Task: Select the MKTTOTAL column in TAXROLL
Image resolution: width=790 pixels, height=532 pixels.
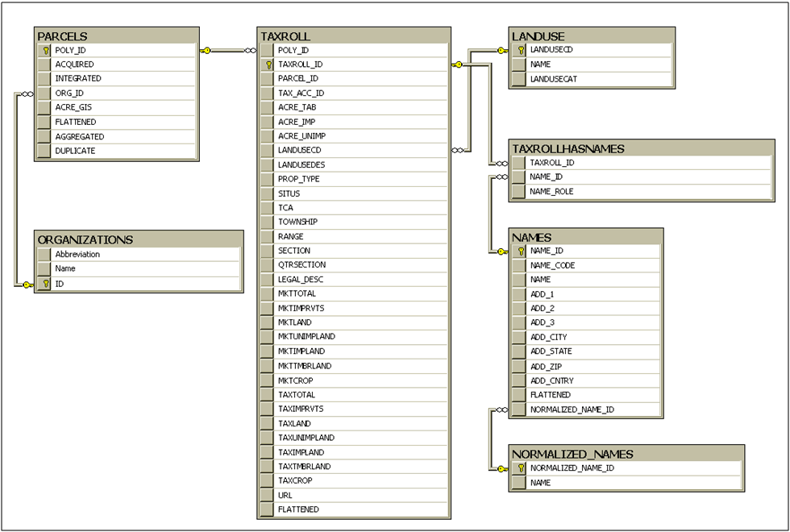Action: 354,293
